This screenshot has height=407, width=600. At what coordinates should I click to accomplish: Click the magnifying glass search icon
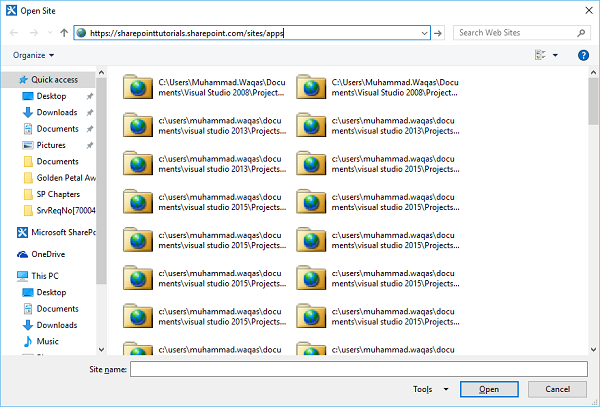(581, 33)
